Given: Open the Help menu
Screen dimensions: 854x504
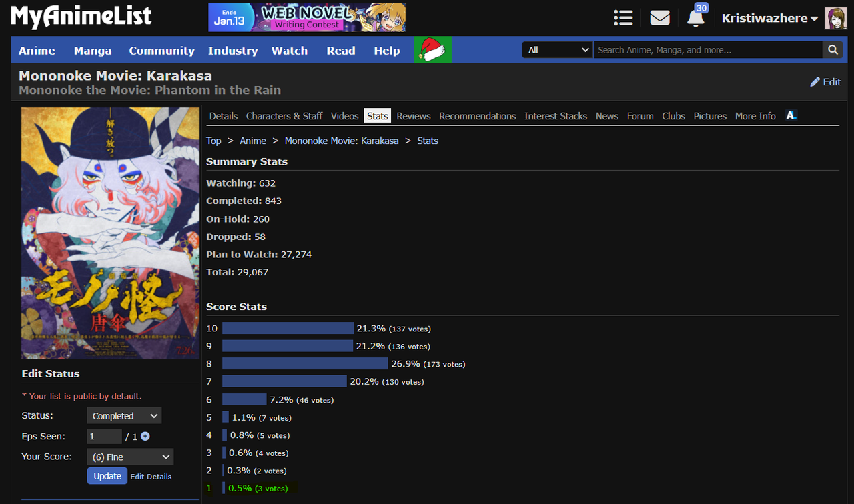Looking at the screenshot, I should tap(387, 51).
